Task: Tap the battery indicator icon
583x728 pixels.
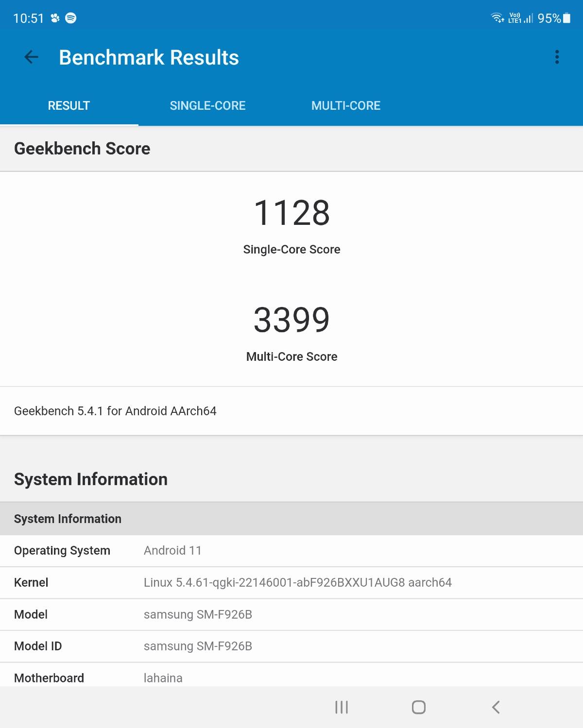Action: click(x=566, y=18)
